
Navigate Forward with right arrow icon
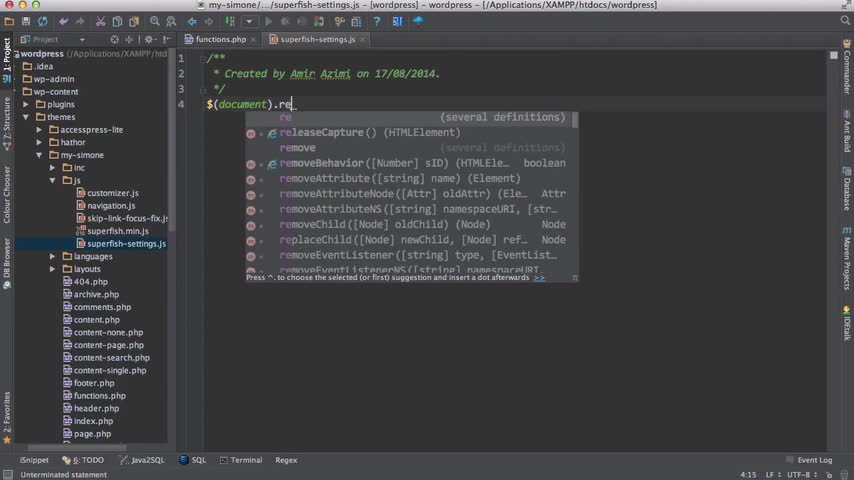pos(209,21)
